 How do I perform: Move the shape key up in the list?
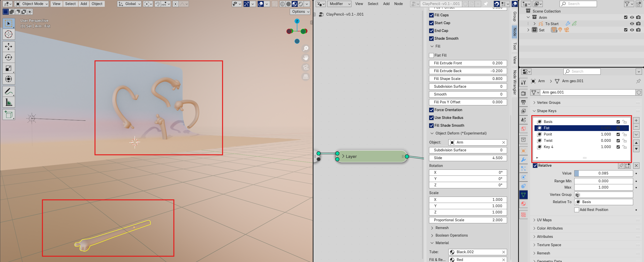point(636,143)
